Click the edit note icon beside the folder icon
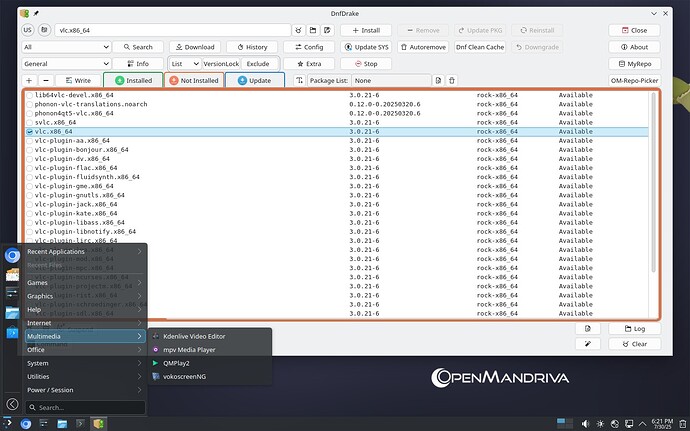The width and height of the screenshot is (690, 431). coord(327,30)
